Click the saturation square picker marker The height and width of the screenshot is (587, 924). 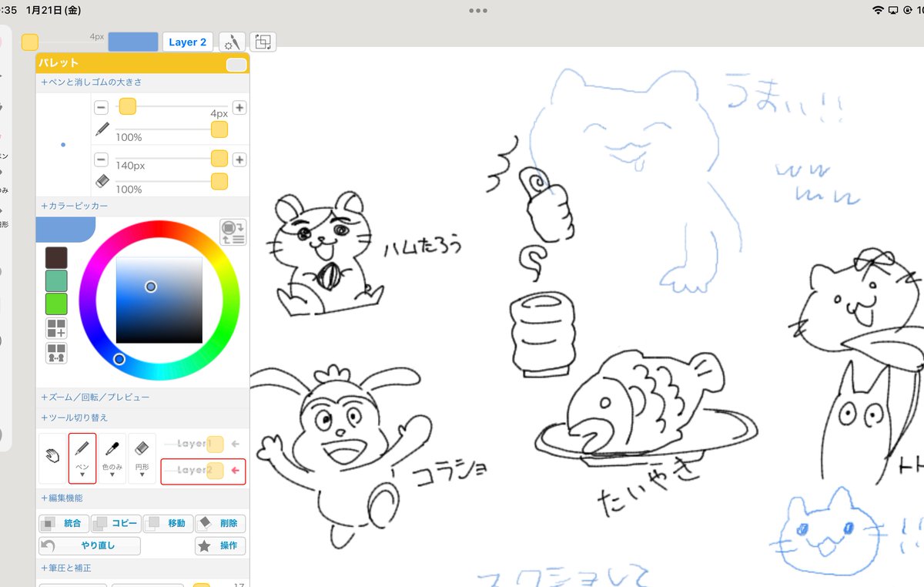point(151,287)
